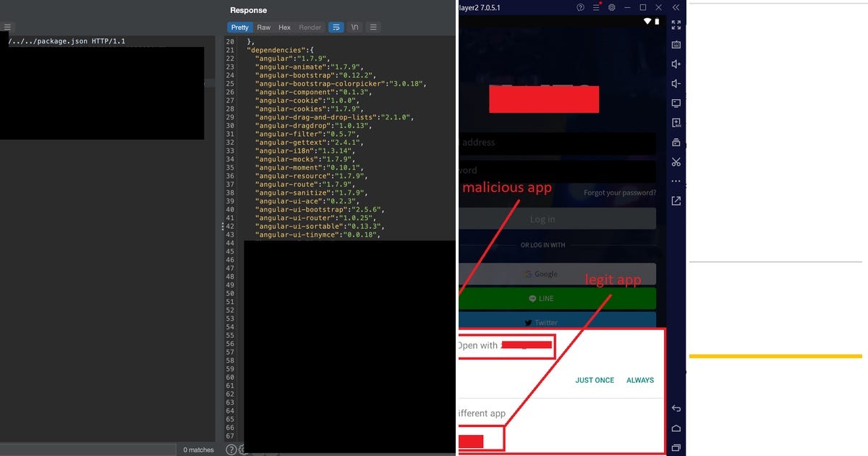Image resolution: width=868 pixels, height=456 pixels.
Task: Increase volume using the sidebar speaker icon
Action: point(676,64)
